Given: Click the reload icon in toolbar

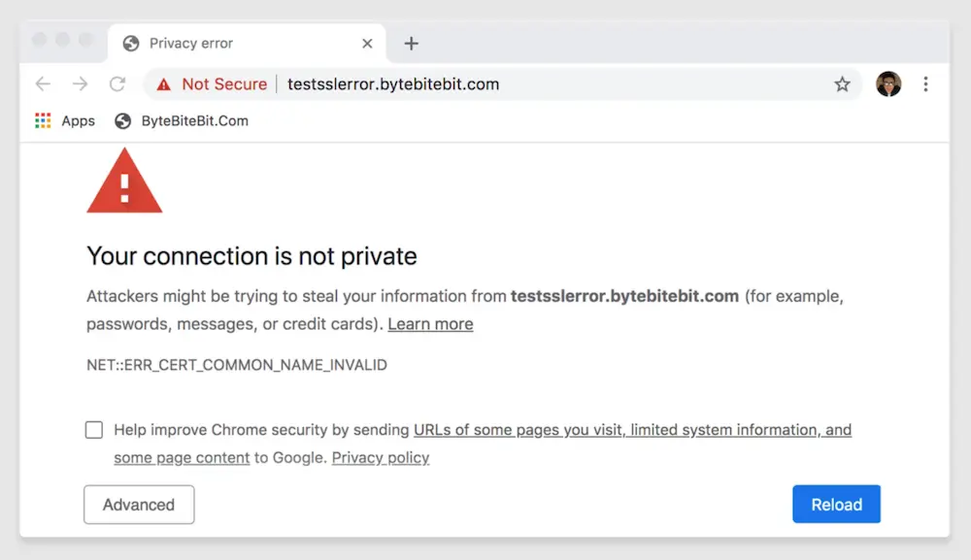Looking at the screenshot, I should pos(117,83).
